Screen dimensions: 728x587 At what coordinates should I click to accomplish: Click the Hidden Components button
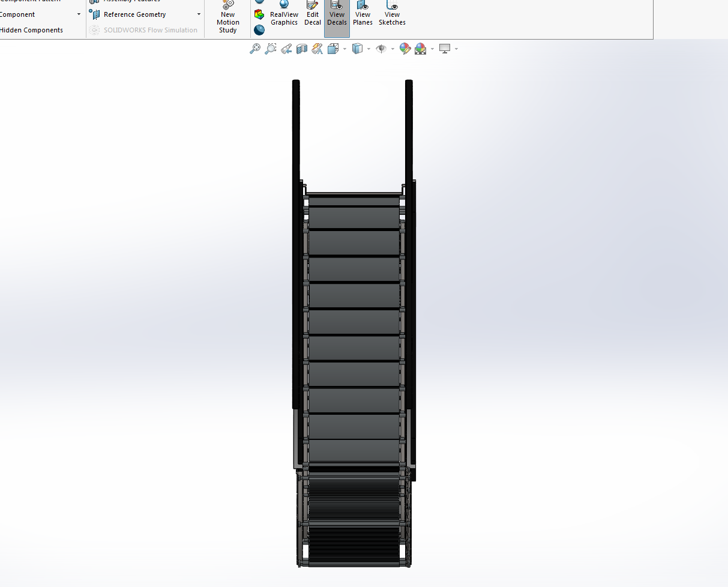tap(31, 30)
